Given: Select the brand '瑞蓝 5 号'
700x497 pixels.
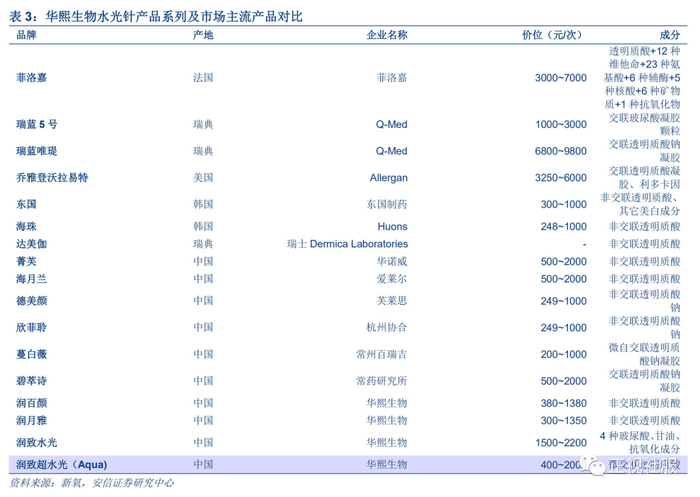Looking at the screenshot, I should (x=37, y=124).
